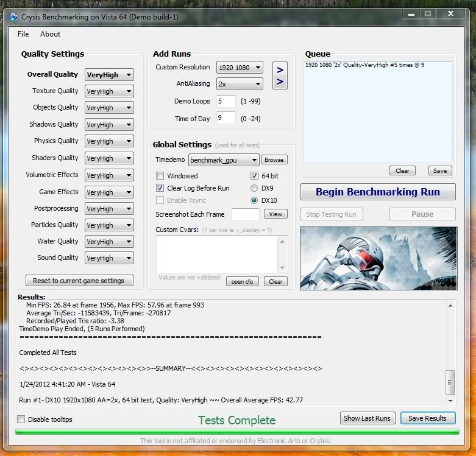Image resolution: width=476 pixels, height=456 pixels.
Task: Open the Custom Resolution dropdown
Action: [x=240, y=68]
